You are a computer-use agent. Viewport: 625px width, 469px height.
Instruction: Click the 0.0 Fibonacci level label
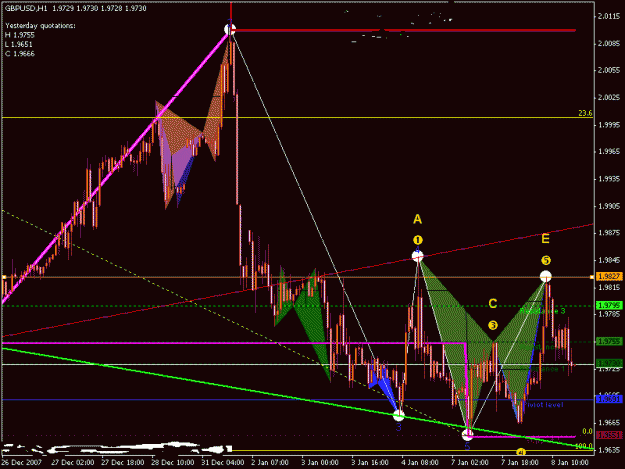pyautogui.click(x=587, y=432)
